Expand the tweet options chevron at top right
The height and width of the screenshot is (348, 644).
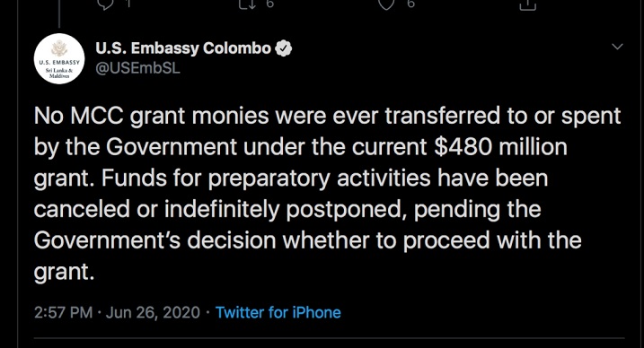(617, 47)
